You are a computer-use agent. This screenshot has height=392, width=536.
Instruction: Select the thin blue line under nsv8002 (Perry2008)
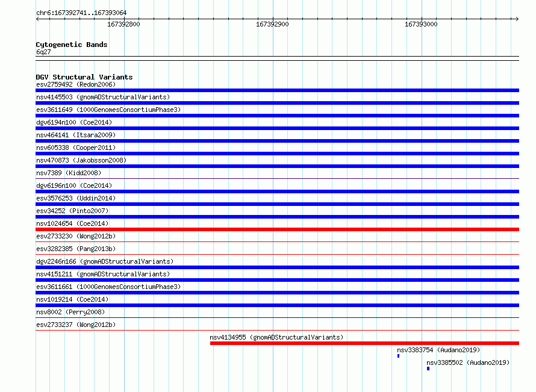277,317
